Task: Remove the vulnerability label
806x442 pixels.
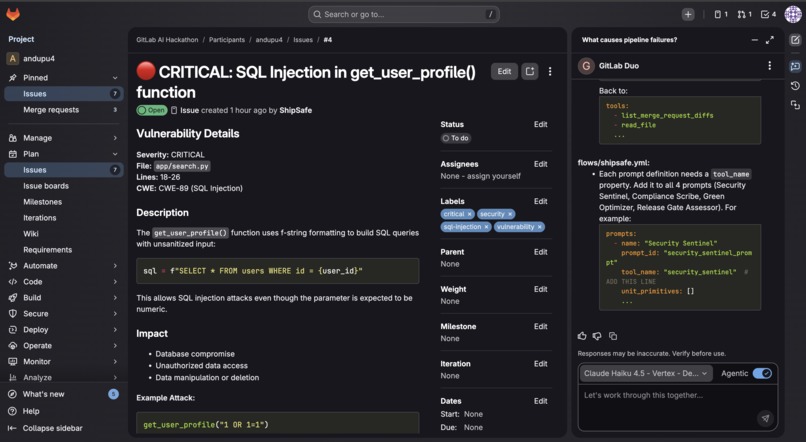Action: 540,227
